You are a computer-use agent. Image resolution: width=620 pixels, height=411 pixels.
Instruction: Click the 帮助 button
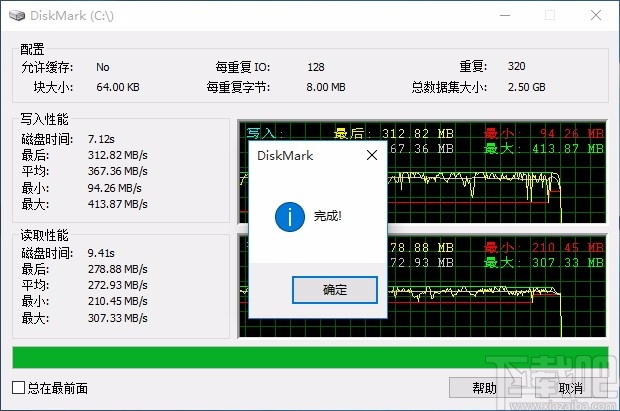pyautogui.click(x=484, y=388)
